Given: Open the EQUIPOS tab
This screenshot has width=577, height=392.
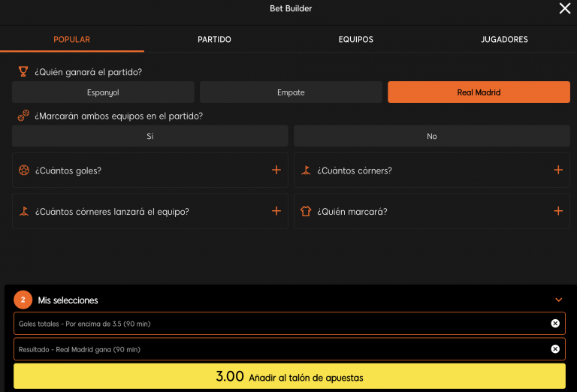Looking at the screenshot, I should [355, 40].
